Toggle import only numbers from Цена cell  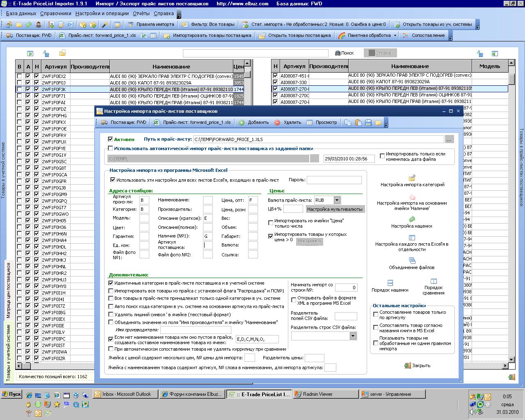(271, 223)
